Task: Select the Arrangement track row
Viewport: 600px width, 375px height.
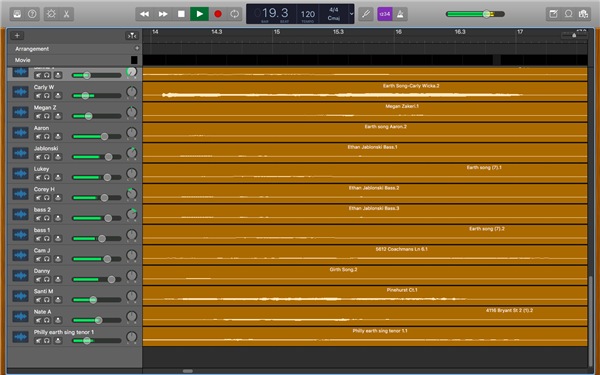Action: click(75, 49)
